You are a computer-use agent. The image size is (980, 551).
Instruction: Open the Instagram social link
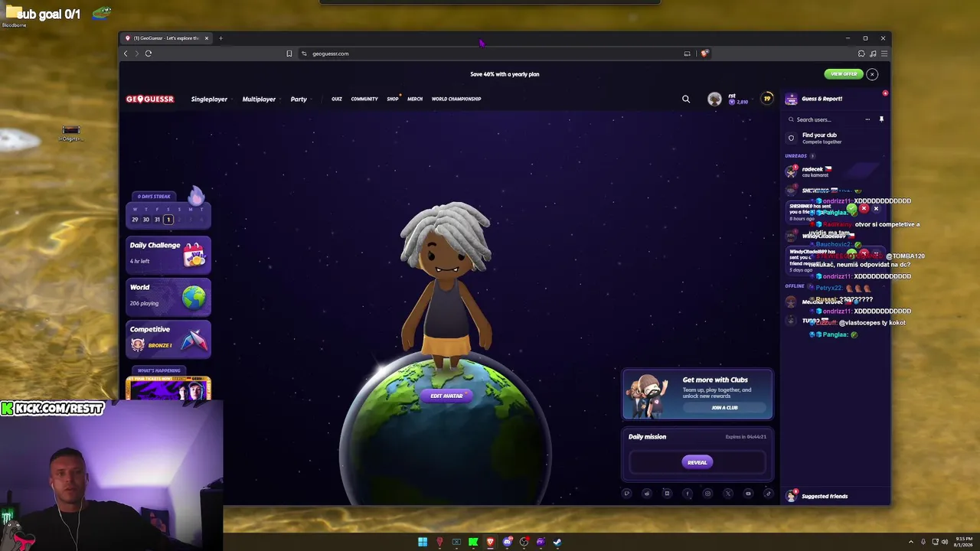tap(707, 494)
